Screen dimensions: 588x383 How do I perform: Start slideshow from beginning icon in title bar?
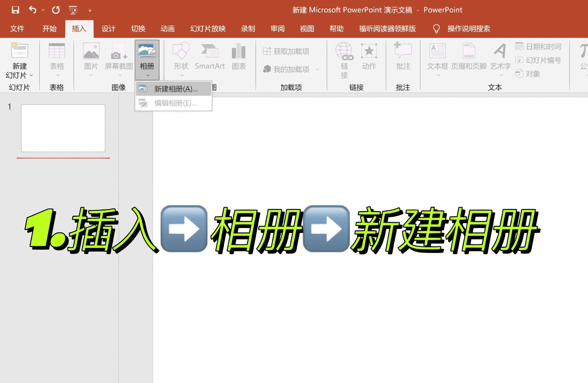pyautogui.click(x=73, y=10)
